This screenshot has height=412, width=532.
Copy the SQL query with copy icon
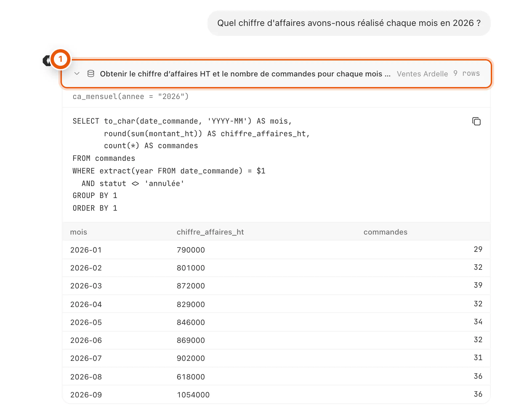(476, 121)
